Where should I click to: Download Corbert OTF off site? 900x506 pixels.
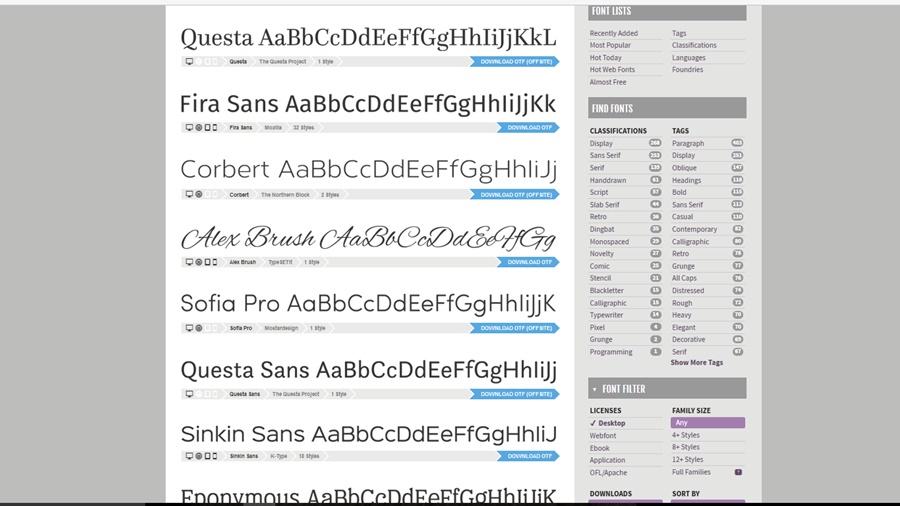(x=514, y=194)
